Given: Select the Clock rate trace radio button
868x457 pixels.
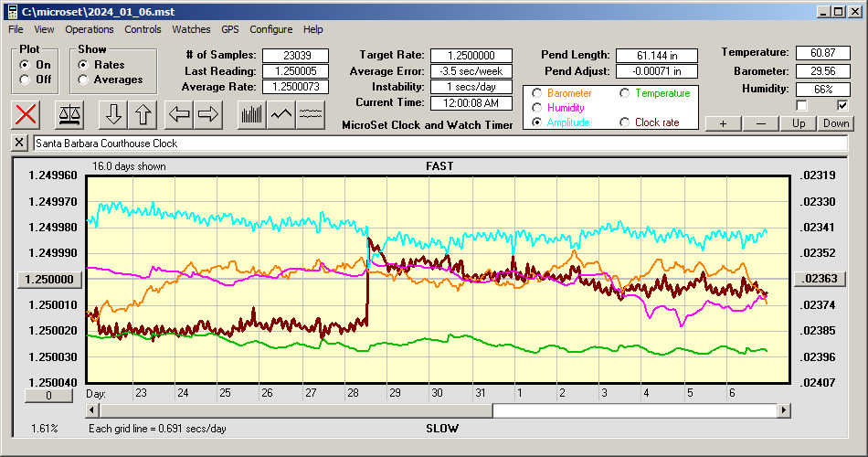Looking at the screenshot, I should click(x=624, y=122).
